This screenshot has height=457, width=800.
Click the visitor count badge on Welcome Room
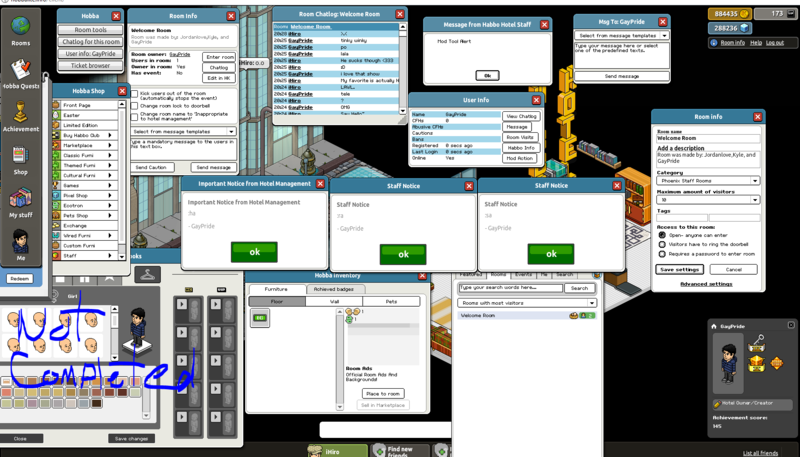point(587,316)
